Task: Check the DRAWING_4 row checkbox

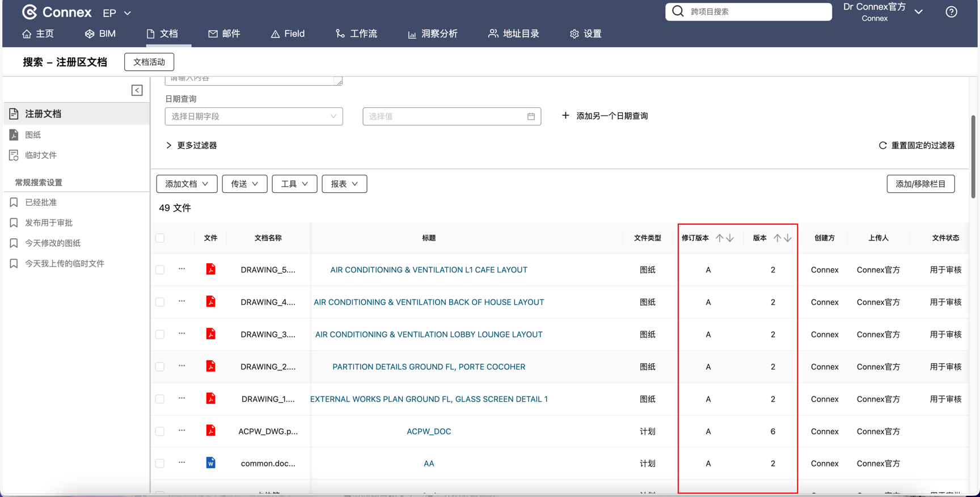Action: tap(160, 302)
